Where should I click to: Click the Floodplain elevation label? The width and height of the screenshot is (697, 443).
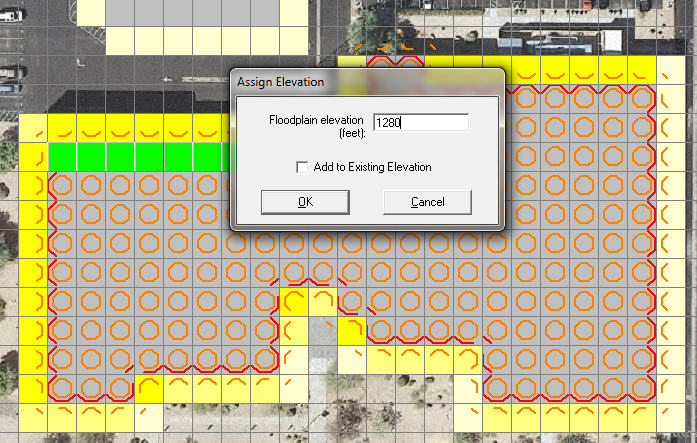(316, 126)
